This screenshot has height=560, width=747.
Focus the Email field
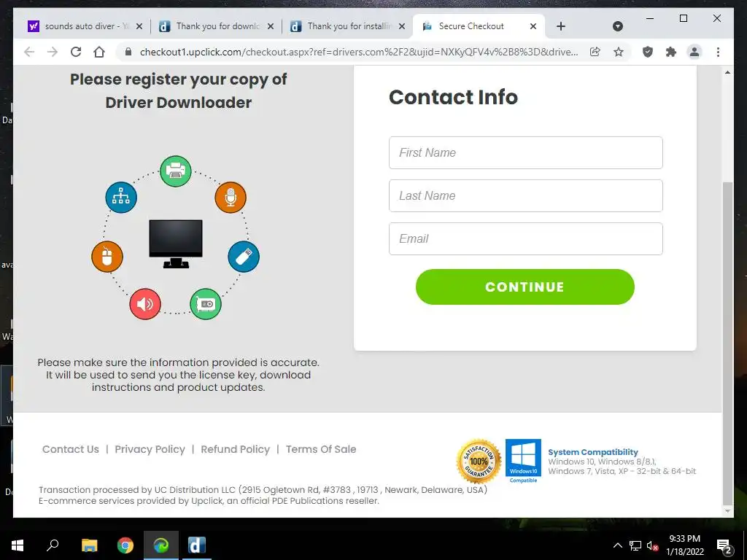click(x=525, y=238)
